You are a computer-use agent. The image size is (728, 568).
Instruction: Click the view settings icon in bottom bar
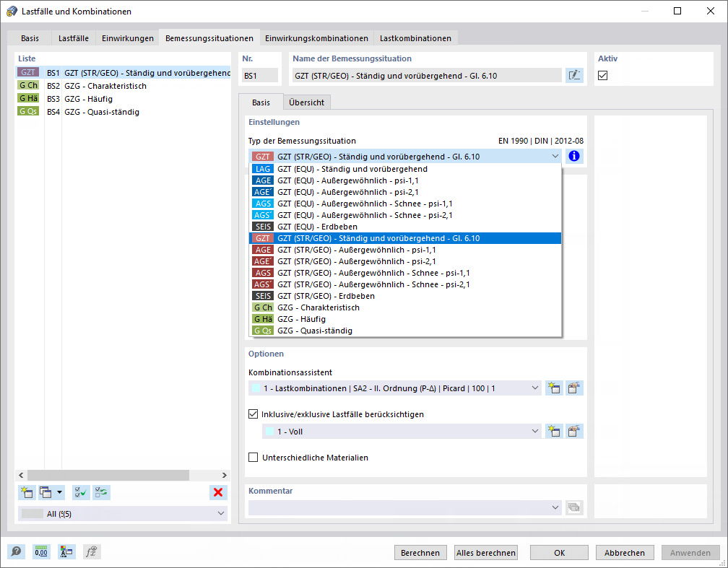[x=66, y=551]
